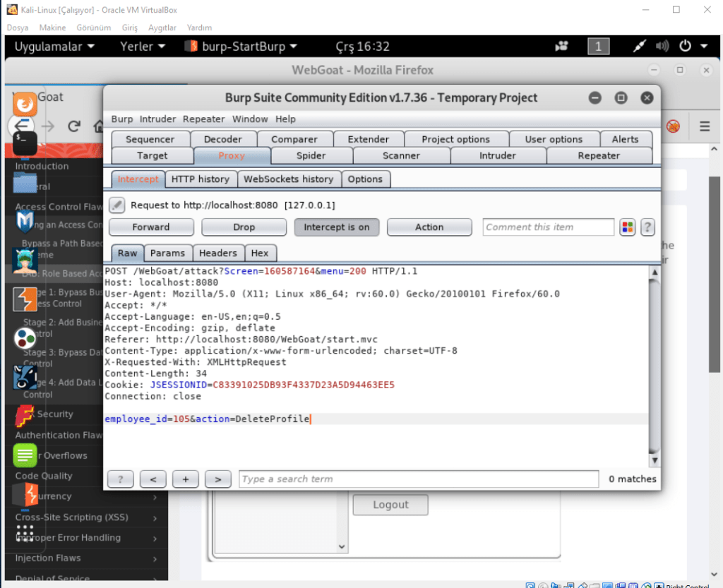Open Metasploit from the dock
This screenshot has height=588, width=723.
tap(25, 222)
